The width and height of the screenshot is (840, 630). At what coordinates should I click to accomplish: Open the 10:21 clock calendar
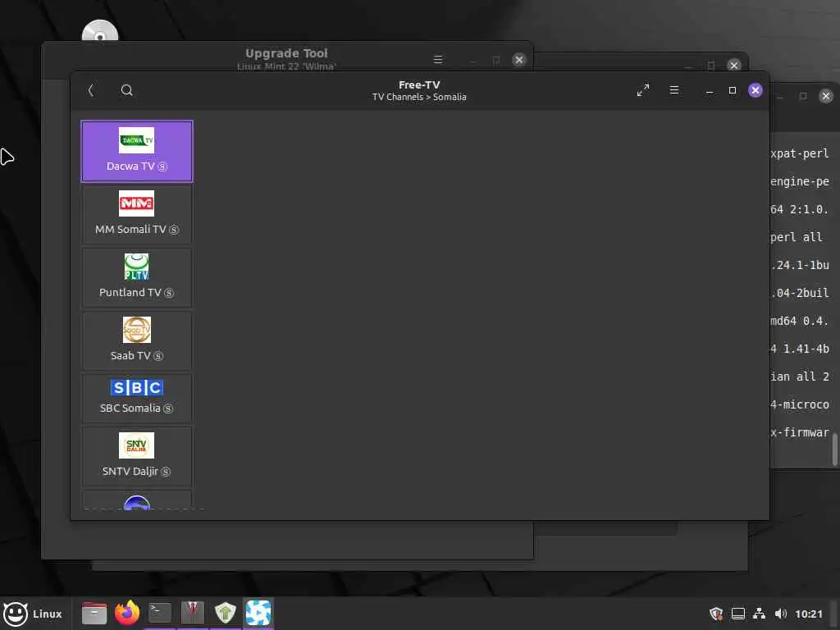(808, 614)
